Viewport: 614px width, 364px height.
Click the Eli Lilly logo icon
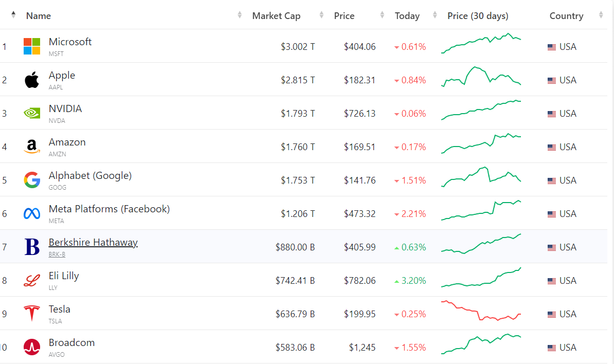32,280
